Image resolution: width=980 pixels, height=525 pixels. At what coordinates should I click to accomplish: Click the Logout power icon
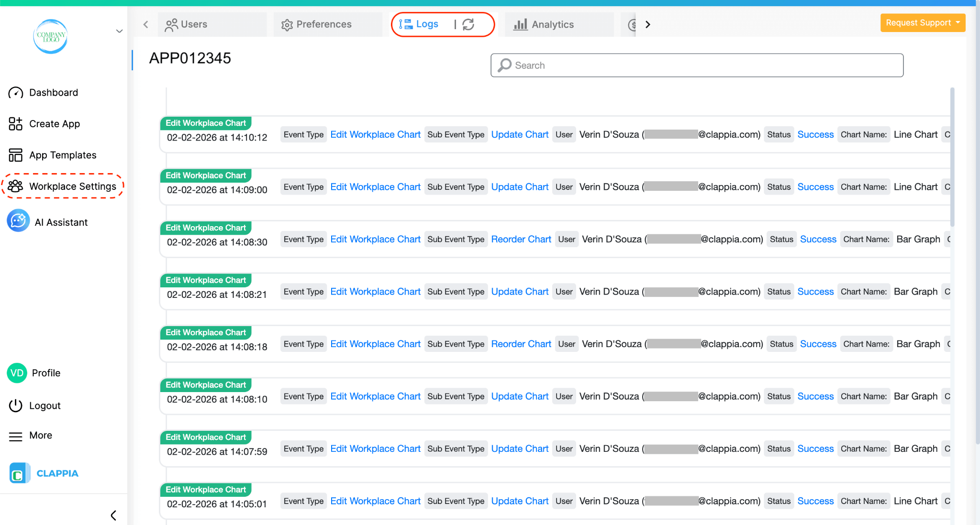[16, 405]
